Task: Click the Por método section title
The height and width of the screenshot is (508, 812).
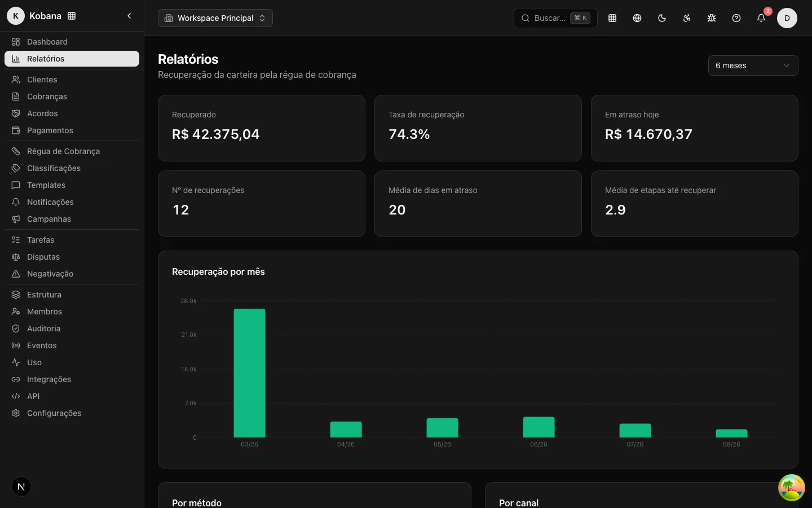Action: click(x=197, y=503)
